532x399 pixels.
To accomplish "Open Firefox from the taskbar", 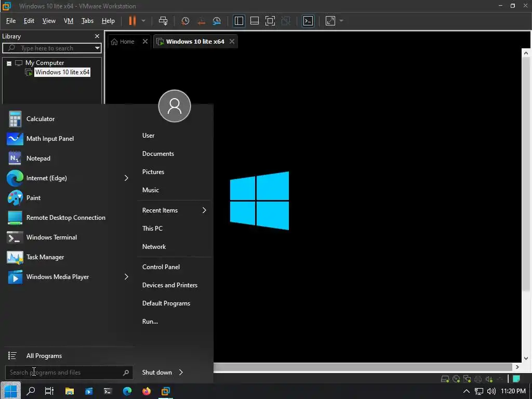I will coord(147,391).
